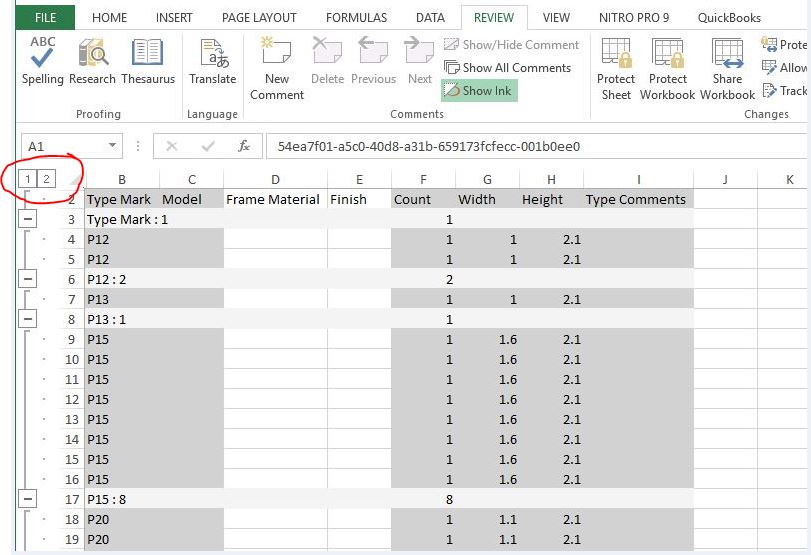Click the Protect Sheet icon
The image size is (811, 555).
click(x=616, y=68)
